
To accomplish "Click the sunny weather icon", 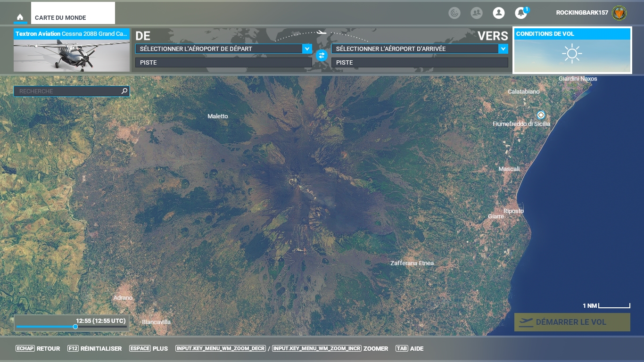I will (572, 54).
